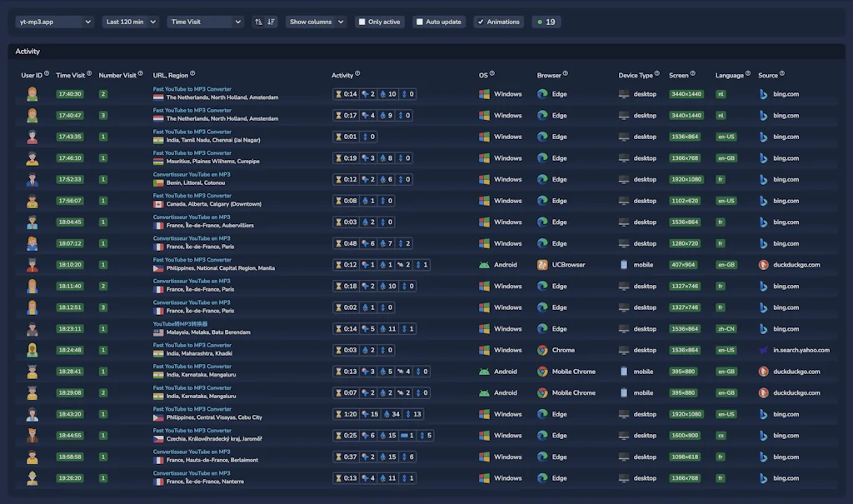
Task: Click the duckduckgo.com source icon at 18:28:41
Action: (x=763, y=372)
